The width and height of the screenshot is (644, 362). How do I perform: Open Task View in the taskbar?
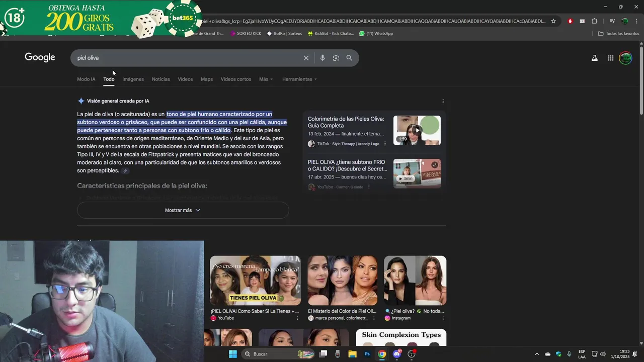point(323,354)
